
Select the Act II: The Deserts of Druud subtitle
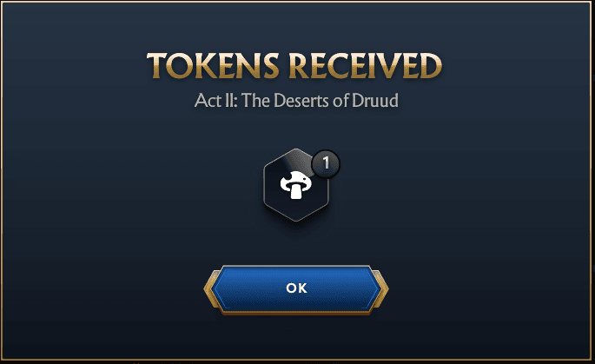296,101
